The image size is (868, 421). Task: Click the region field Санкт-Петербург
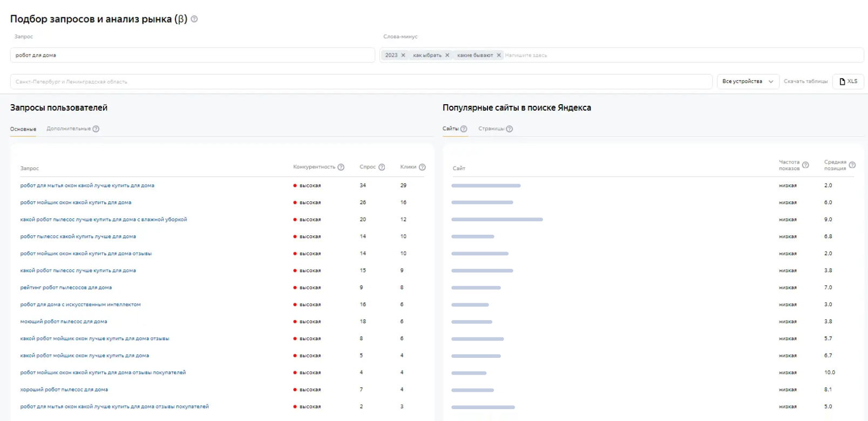(x=361, y=82)
